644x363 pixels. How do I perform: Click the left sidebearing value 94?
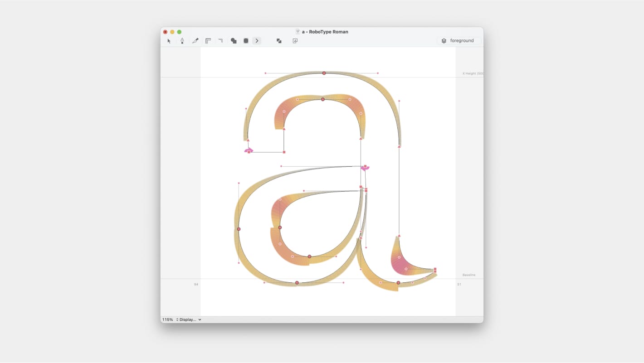tap(195, 284)
